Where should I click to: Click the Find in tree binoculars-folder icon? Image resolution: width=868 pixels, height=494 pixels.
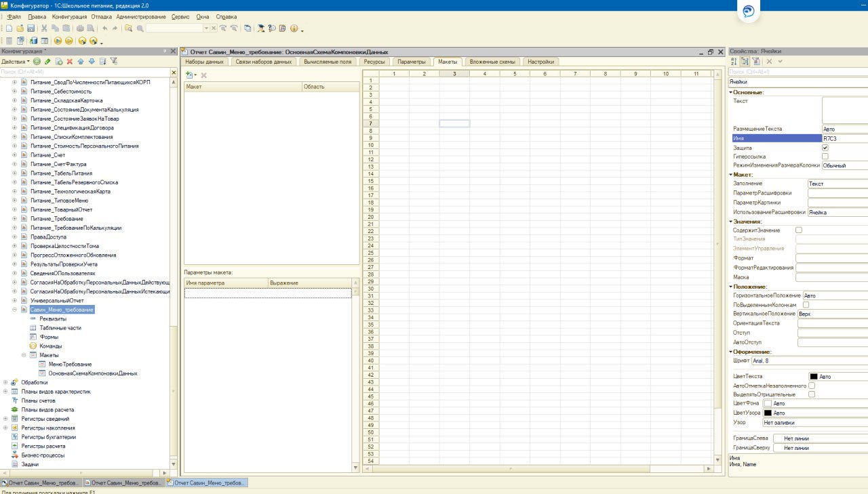click(128, 28)
